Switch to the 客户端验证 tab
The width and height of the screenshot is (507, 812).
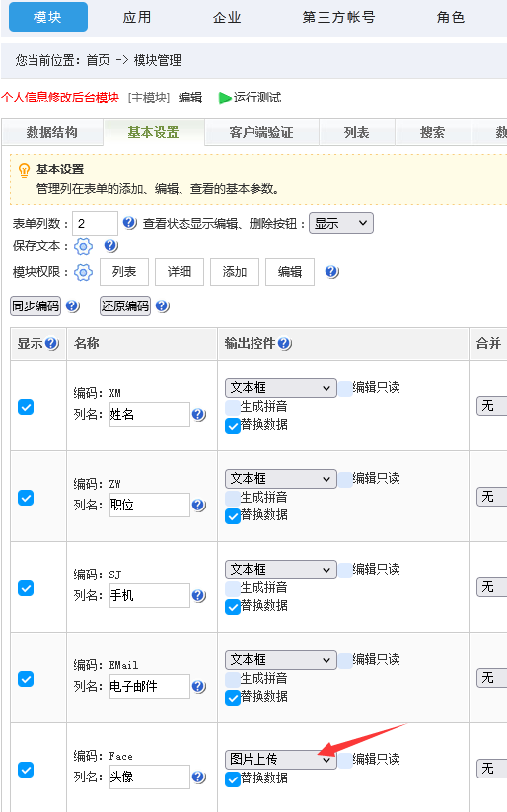[261, 133]
